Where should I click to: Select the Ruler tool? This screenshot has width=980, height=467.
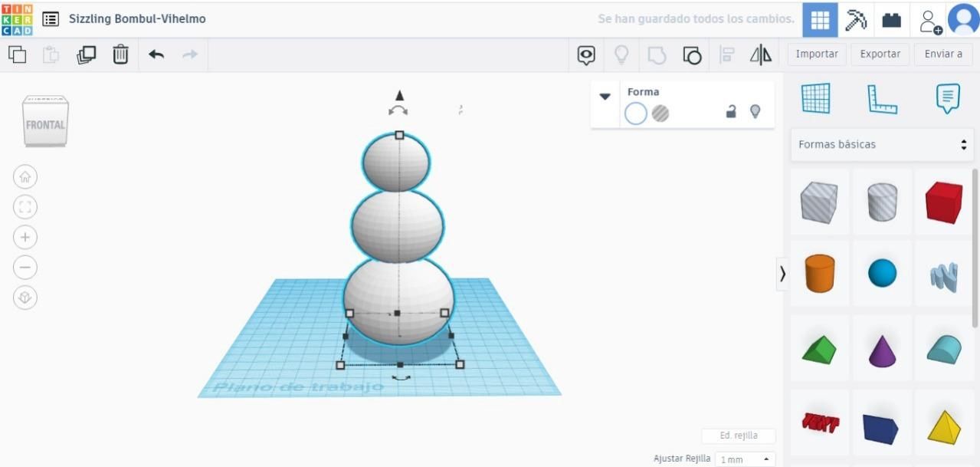pos(882,99)
